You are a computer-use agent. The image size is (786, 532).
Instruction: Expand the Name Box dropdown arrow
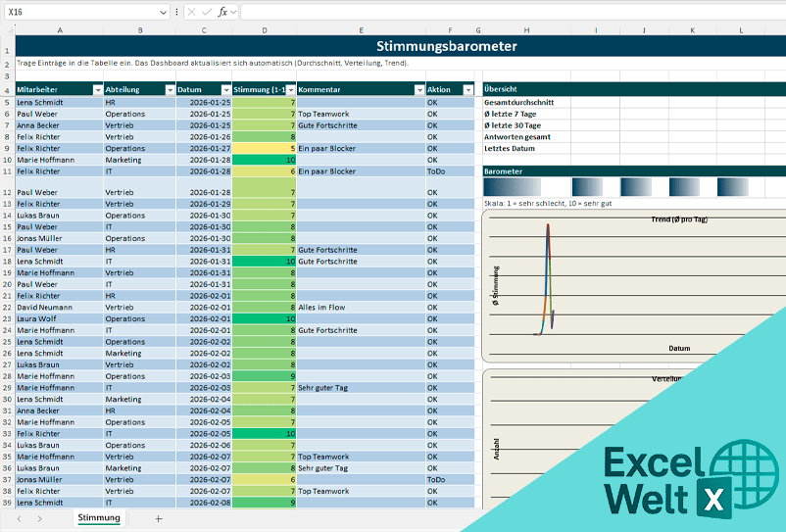[163, 12]
